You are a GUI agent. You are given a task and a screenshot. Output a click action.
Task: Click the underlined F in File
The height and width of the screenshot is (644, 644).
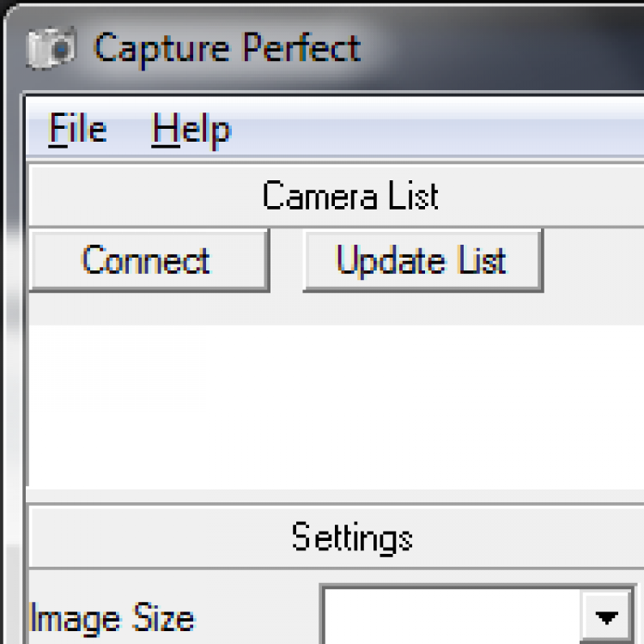click(x=58, y=128)
